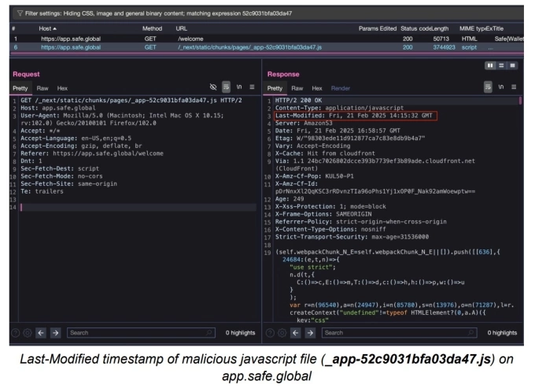Screen dimensions: 535x392
Task: Switch to combined tabbed view layout
Action: (514, 69)
